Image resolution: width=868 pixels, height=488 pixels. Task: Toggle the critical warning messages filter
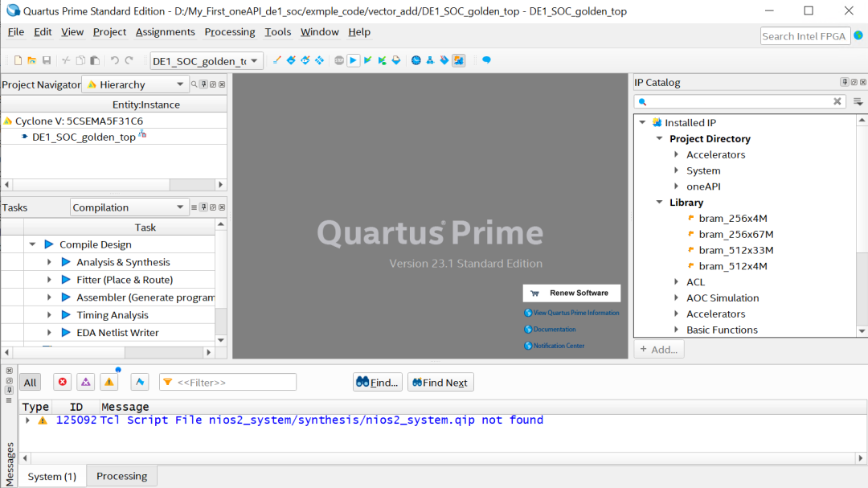click(x=86, y=382)
